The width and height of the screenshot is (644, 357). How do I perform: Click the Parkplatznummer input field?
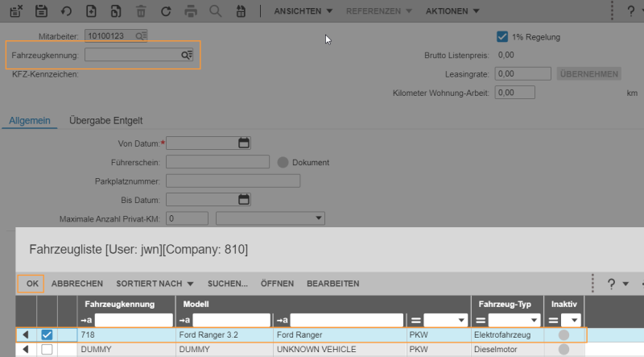click(233, 181)
